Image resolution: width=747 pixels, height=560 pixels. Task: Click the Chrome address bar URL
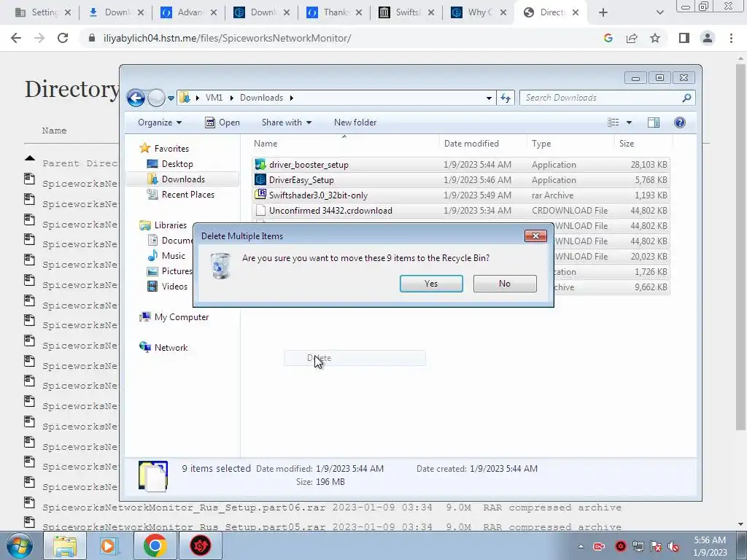tap(228, 38)
